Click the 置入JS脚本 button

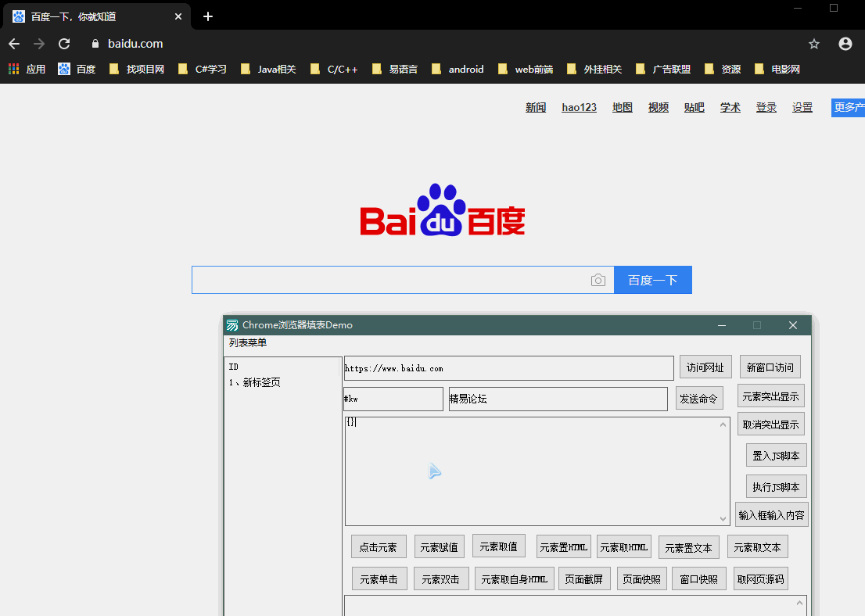(x=776, y=456)
